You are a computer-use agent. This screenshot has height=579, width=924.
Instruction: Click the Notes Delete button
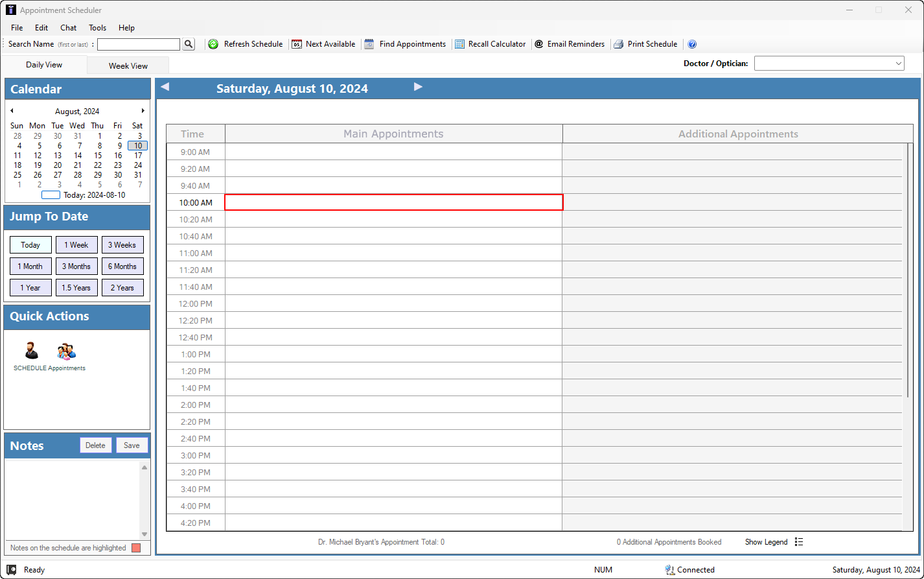point(95,445)
